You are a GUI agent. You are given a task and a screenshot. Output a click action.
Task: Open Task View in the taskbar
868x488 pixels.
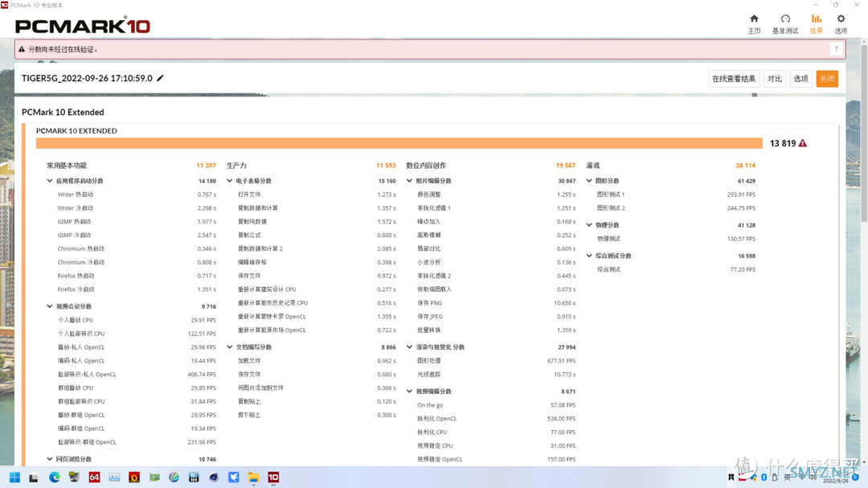(34, 478)
